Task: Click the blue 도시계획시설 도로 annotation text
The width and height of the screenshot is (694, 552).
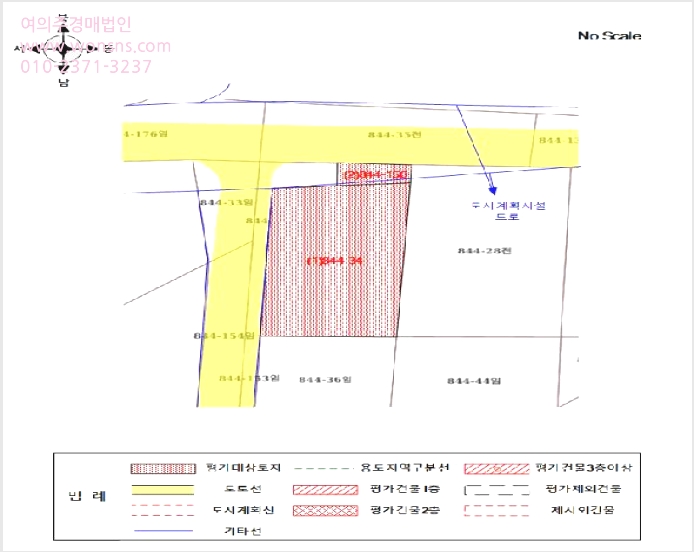Action: click(x=508, y=211)
